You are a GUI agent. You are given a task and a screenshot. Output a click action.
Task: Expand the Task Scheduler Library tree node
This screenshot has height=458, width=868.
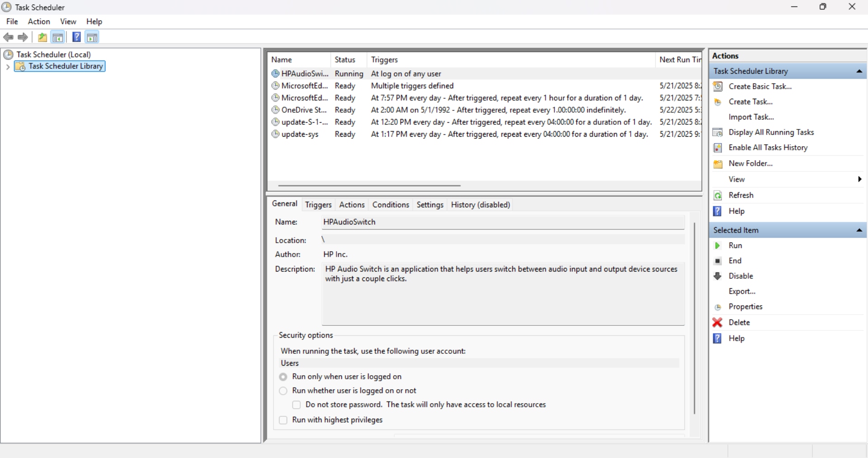click(8, 67)
